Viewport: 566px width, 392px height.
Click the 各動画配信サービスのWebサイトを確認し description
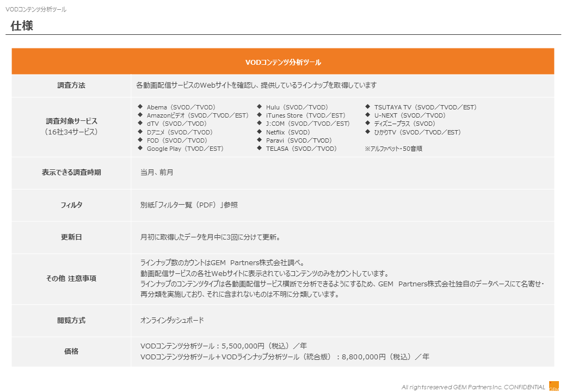(256, 85)
